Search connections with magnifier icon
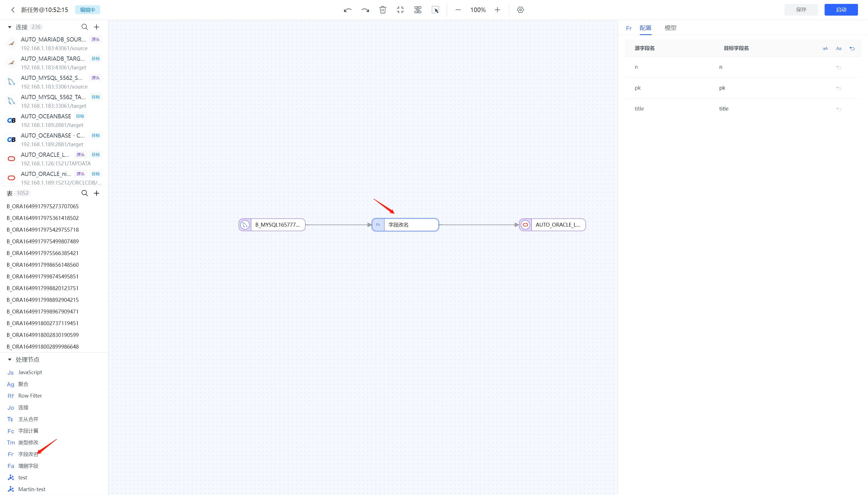Viewport: 868px width, 495px height. [85, 27]
